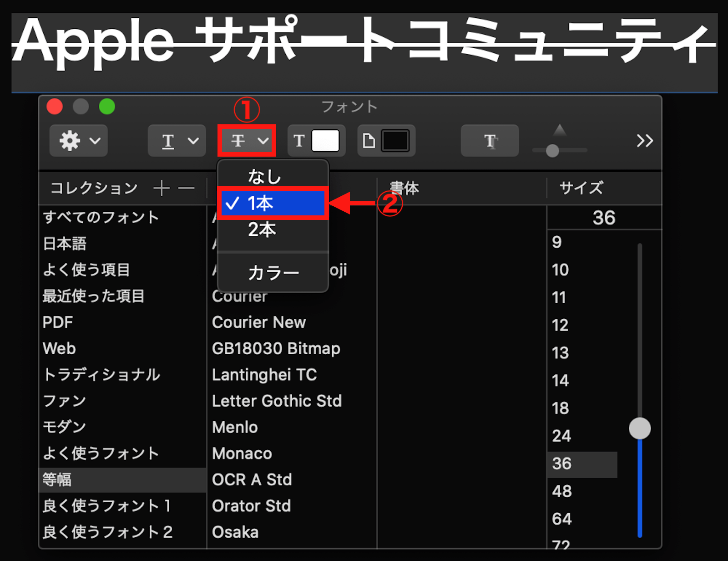The image size is (728, 561).
Task: Adjust the shadow opacity slider in the toolbar
Action: (552, 150)
